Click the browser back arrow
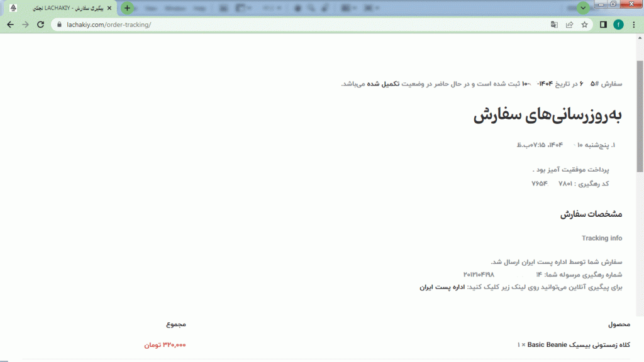The image size is (644, 362). (x=10, y=25)
